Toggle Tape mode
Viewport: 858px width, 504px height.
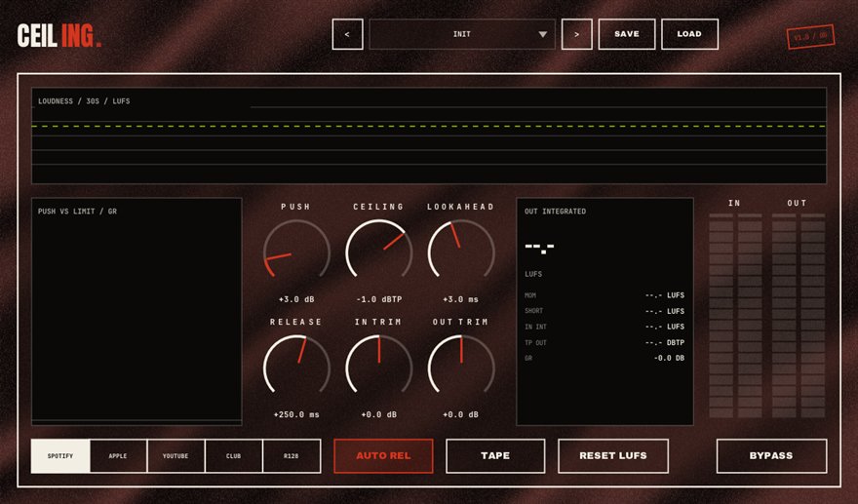click(x=495, y=456)
